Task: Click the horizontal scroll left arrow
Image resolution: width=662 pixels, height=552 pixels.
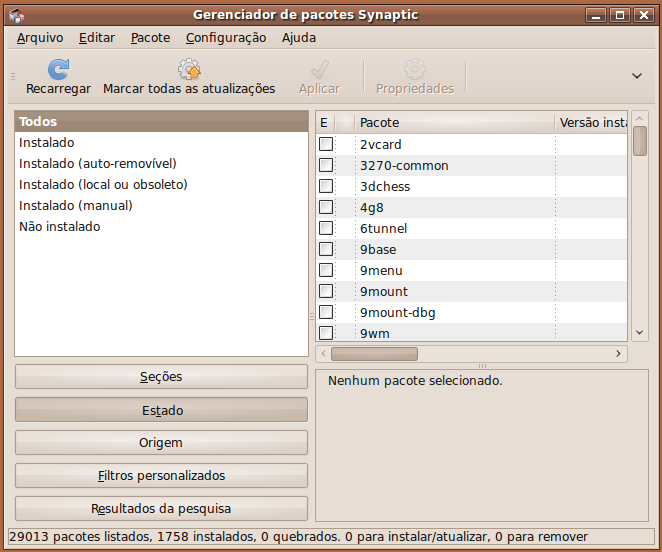Action: click(323, 354)
